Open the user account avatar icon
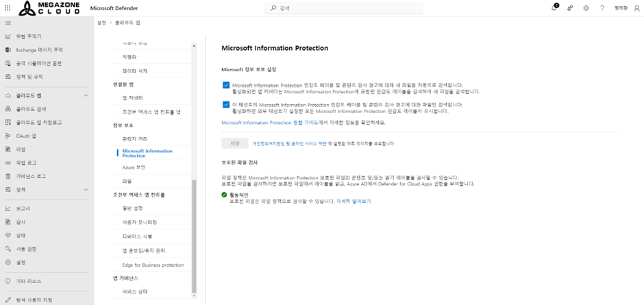Screen dimensions: 644x305 coord(636,8)
